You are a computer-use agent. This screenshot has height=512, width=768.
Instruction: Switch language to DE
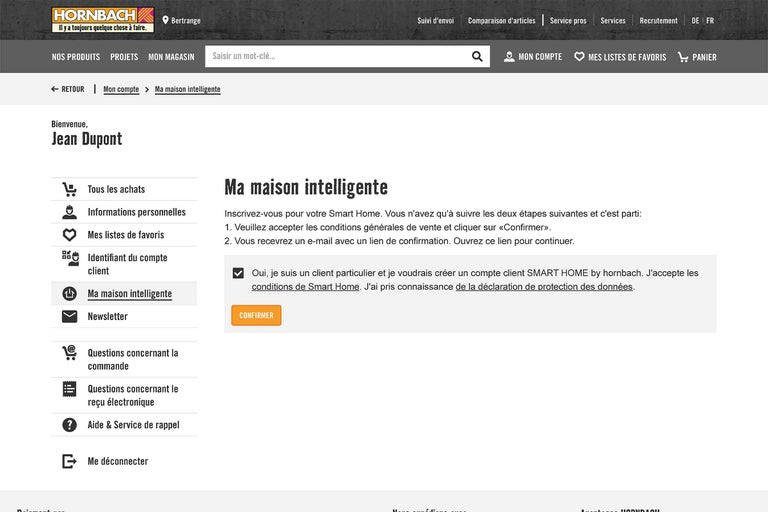(x=695, y=20)
